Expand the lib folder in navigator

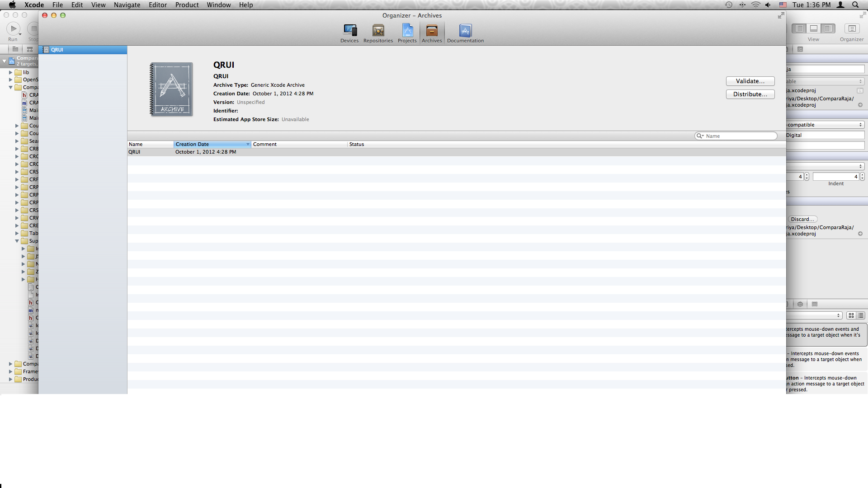click(x=10, y=72)
